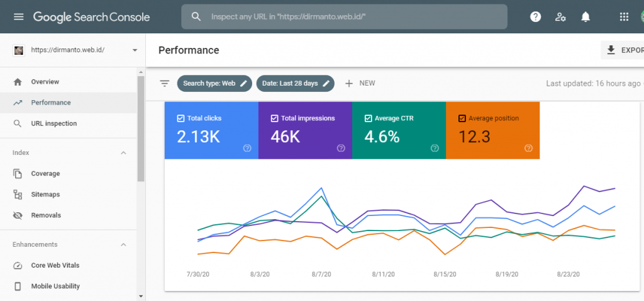
Task: Click the sidebar scroll down arrow
Action: 141,296
